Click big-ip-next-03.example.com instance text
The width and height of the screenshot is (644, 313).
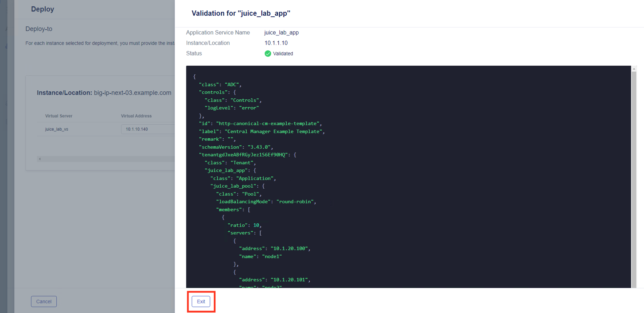(133, 93)
